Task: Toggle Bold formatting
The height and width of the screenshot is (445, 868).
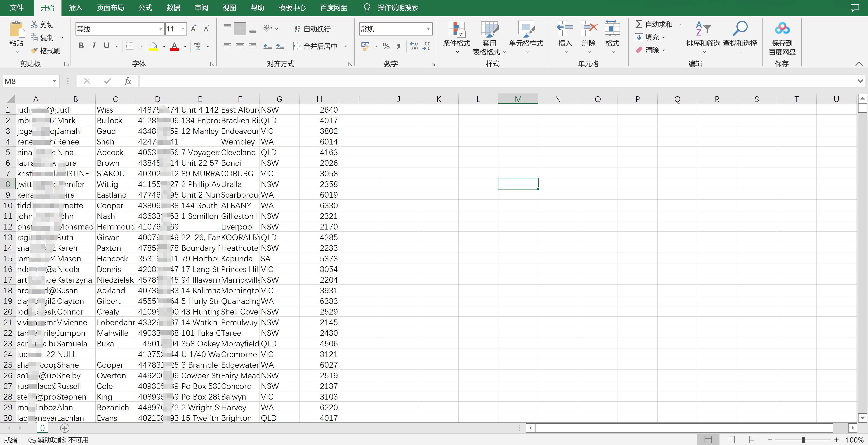Action: [x=81, y=46]
